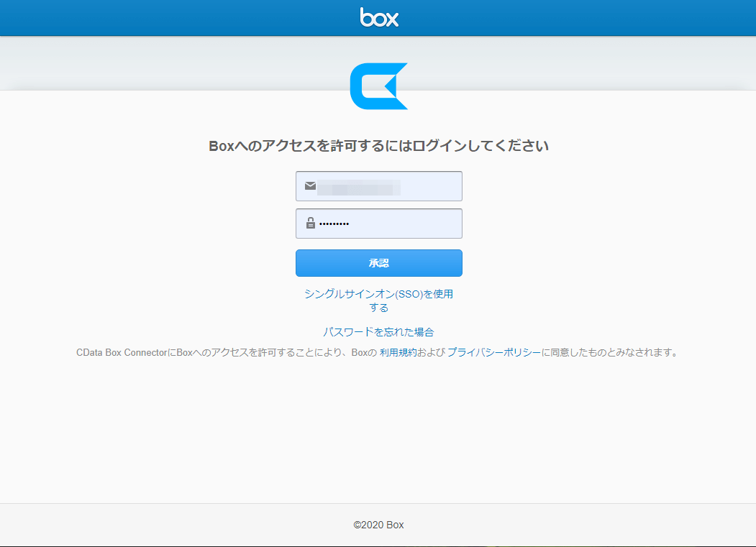756x547 pixels.
Task: Focus the password input field
Action: click(x=379, y=224)
